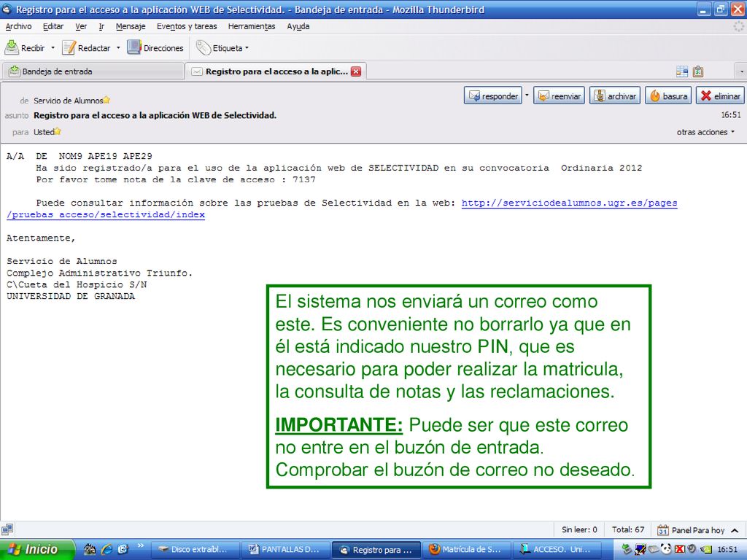The image size is (747, 560).
Task: Click the star next to Usted
Action: pyautogui.click(x=58, y=131)
